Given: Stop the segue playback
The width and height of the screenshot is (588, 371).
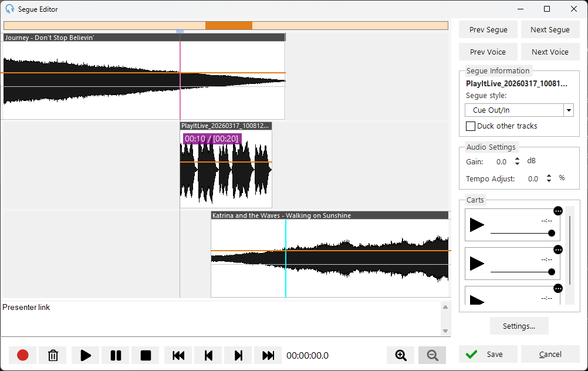Looking at the screenshot, I should (146, 355).
